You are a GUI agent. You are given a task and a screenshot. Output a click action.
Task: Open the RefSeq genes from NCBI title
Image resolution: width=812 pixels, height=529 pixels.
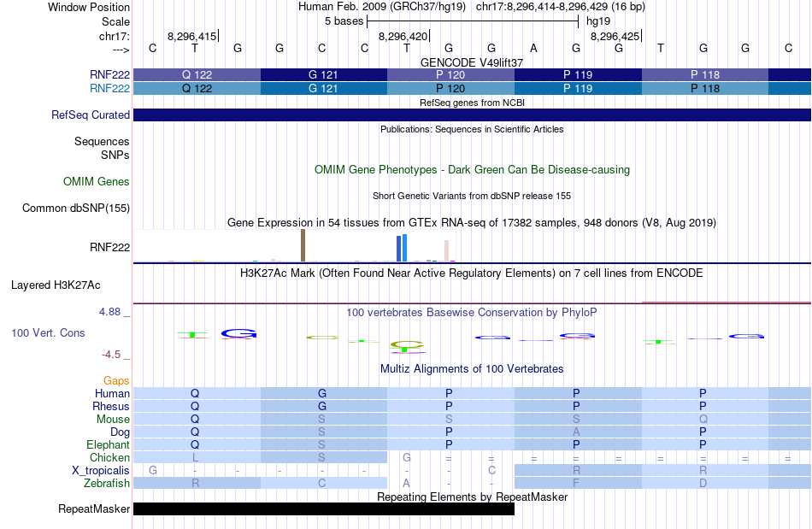[472, 103]
